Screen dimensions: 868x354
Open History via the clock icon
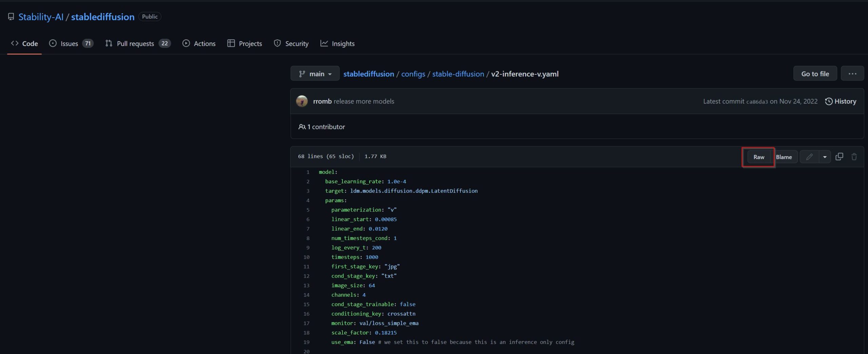(x=828, y=101)
